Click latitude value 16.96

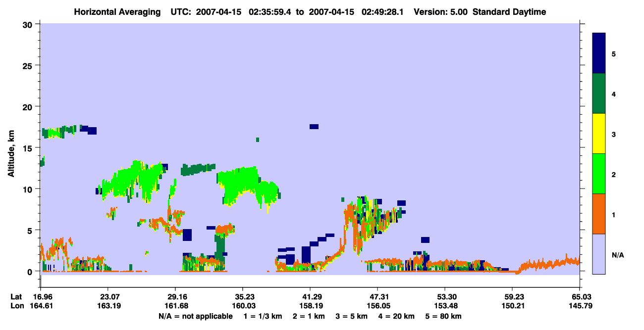[40, 297]
